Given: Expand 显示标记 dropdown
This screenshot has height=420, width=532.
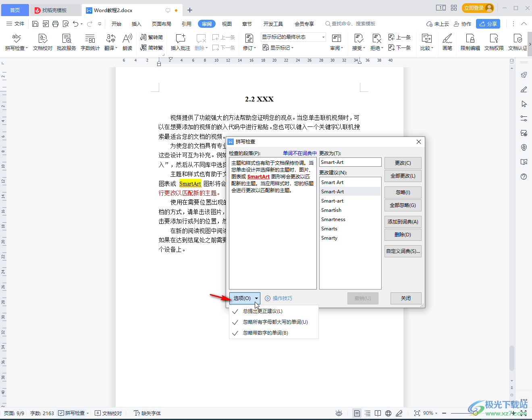Looking at the screenshot, I should (x=278, y=48).
